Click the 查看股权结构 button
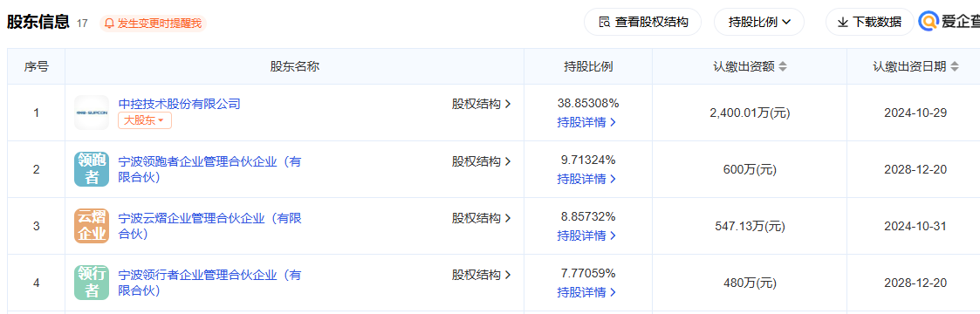The height and width of the screenshot is (314, 980). (x=642, y=23)
